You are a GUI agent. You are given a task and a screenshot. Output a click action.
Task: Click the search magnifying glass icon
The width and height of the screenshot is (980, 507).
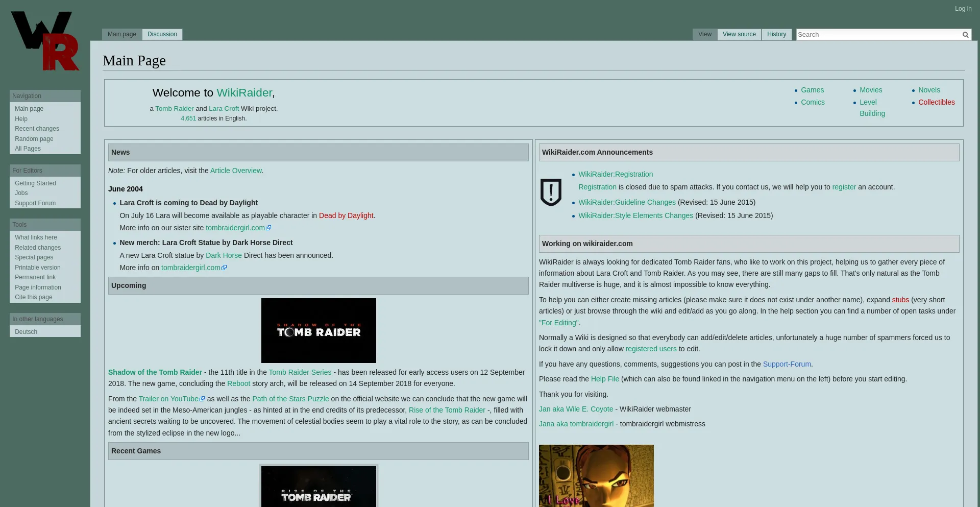coord(965,35)
